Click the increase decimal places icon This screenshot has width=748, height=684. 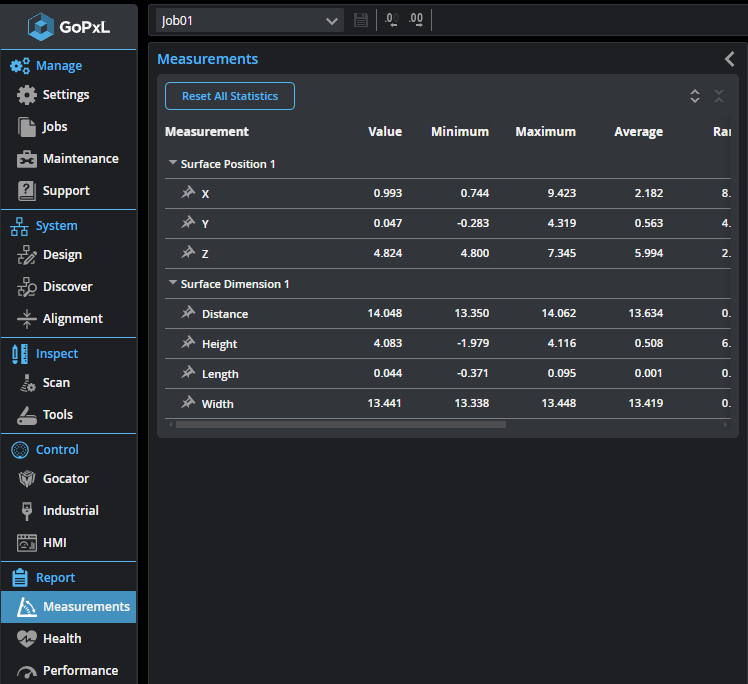coord(416,20)
